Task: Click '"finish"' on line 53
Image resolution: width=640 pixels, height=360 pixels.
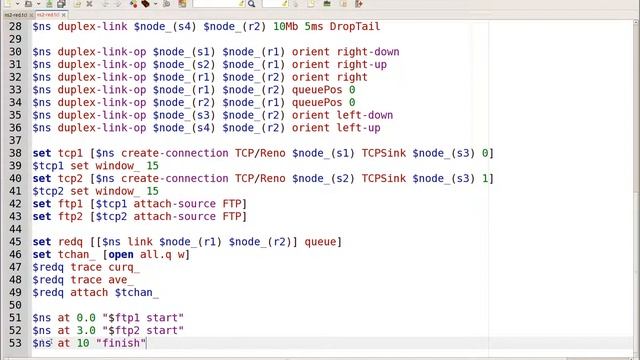Action: pyautogui.click(x=121, y=343)
